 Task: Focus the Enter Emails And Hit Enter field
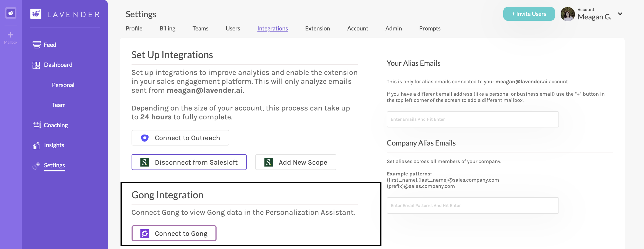[473, 119]
